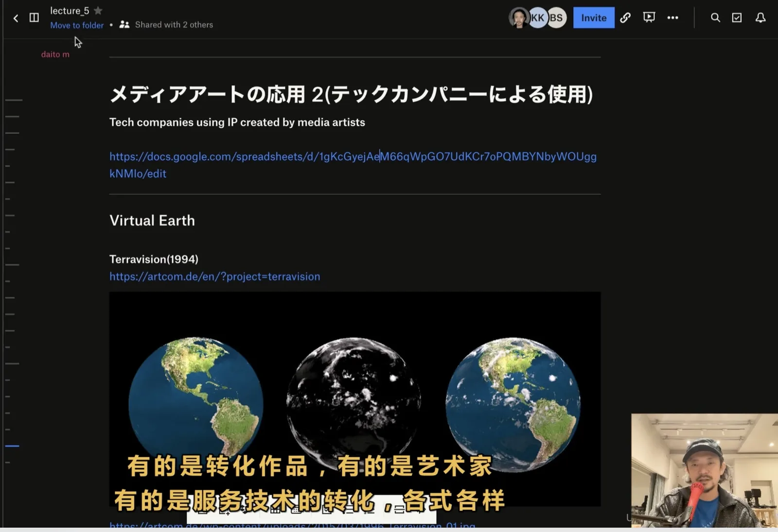Copy document link with chain icon

tap(625, 18)
